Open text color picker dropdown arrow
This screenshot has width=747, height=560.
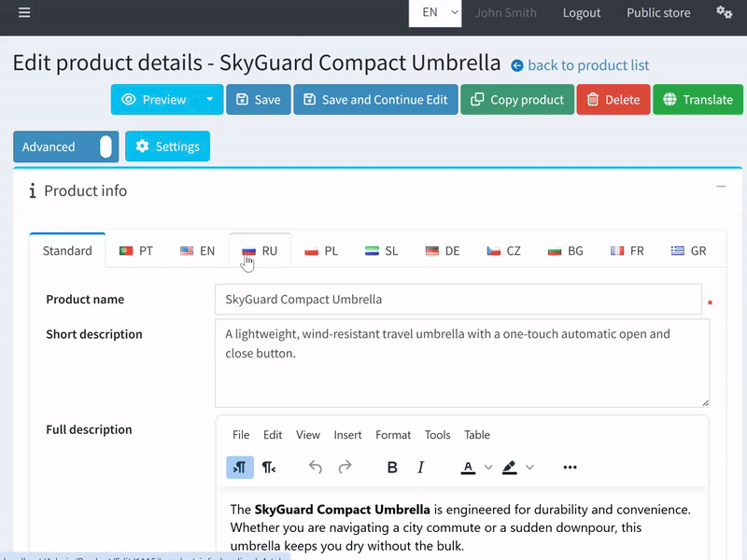488,468
